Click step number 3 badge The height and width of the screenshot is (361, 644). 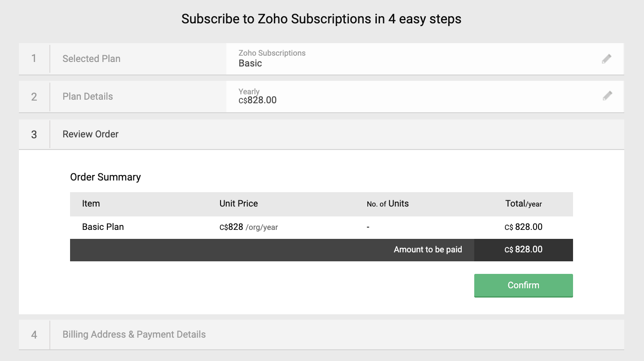point(34,134)
